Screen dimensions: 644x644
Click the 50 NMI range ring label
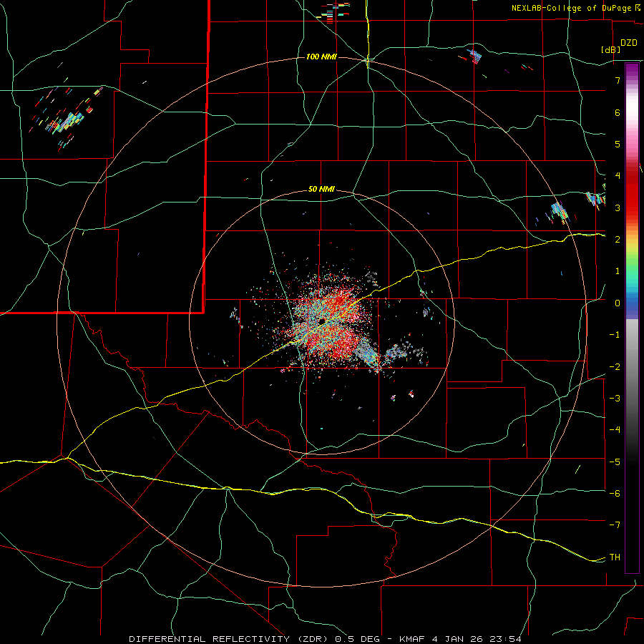point(321,190)
